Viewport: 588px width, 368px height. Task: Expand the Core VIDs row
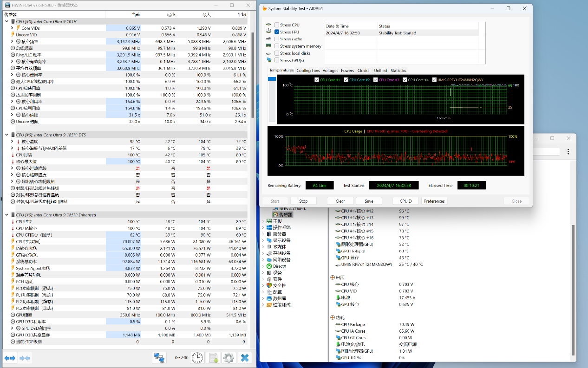pos(12,28)
